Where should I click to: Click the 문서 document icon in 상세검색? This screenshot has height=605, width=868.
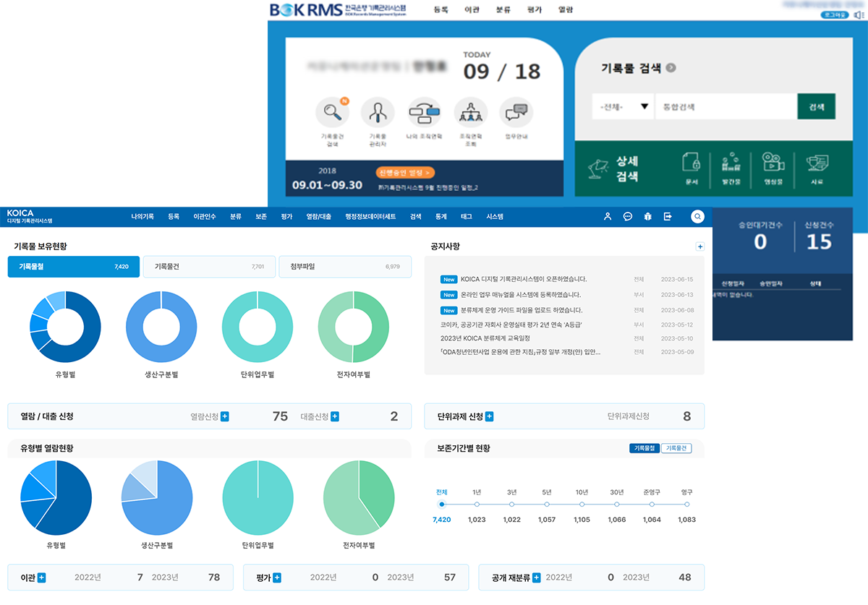click(x=691, y=163)
